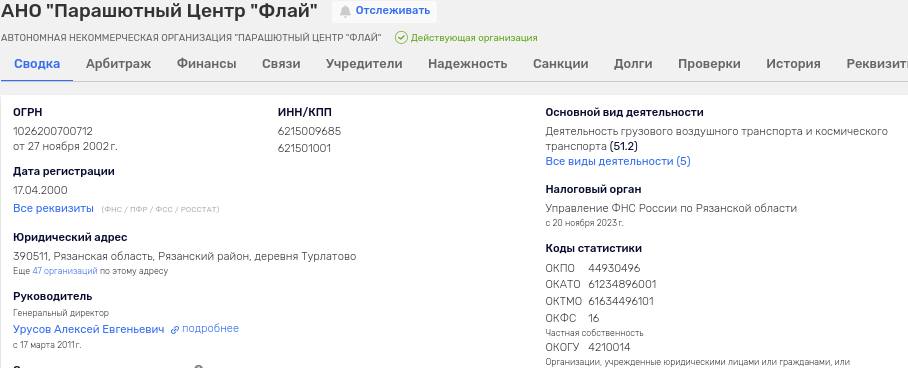Image resolution: width=908 pixels, height=368 pixels.
Task: Click the ОКФС code 16
Action: pyautogui.click(x=594, y=318)
